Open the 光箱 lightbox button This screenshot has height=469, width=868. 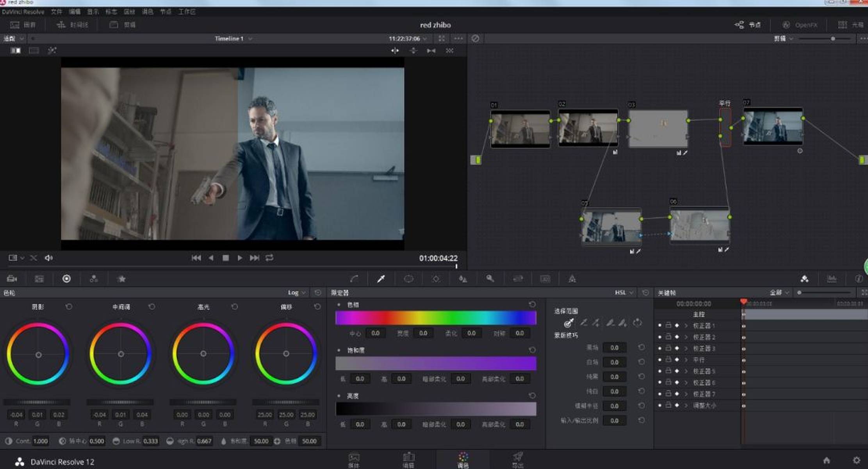851,25
